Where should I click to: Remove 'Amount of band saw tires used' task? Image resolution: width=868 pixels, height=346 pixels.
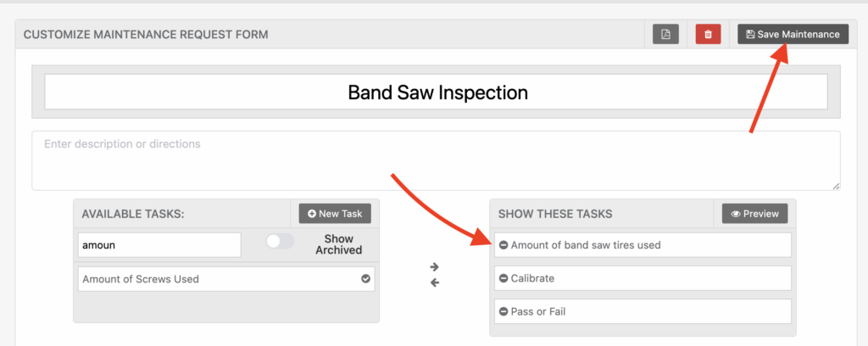tap(504, 245)
